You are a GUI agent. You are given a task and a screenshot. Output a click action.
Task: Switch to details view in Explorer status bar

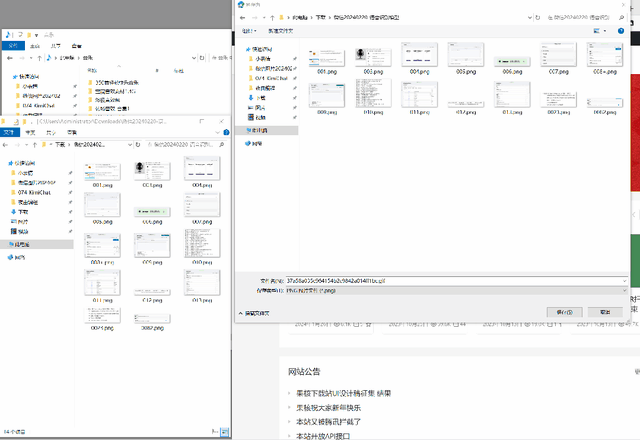tap(215, 431)
